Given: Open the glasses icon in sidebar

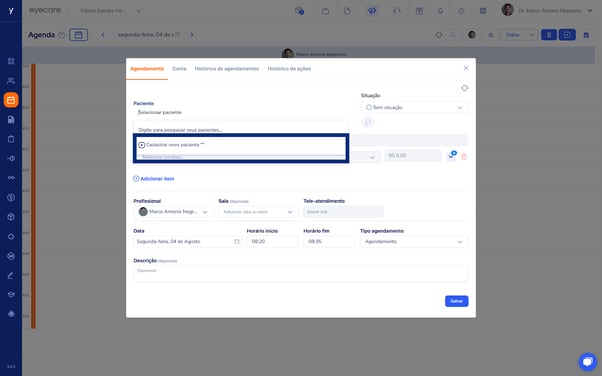Looking at the screenshot, I should click(11, 178).
